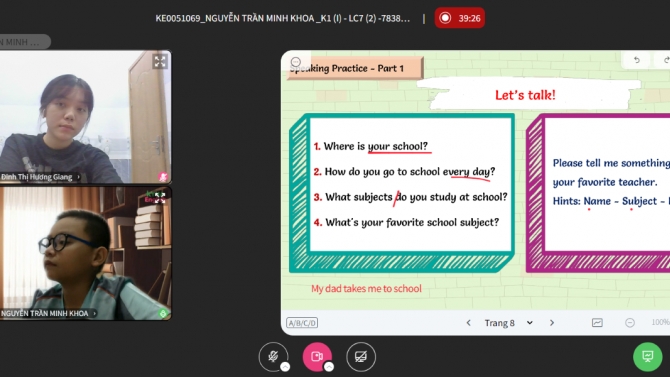
Task: Open the whiteboard more options circle
Action: pos(296,62)
